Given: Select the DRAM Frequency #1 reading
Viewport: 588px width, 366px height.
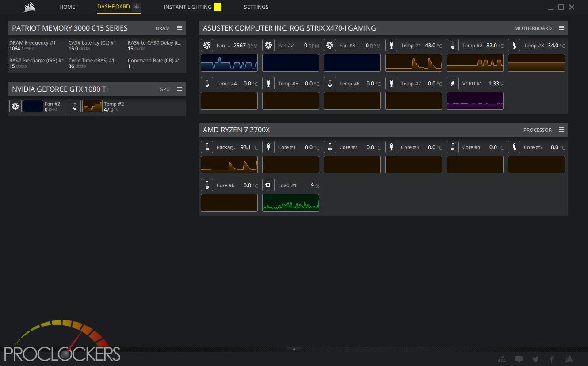Looking at the screenshot, I should [33, 46].
